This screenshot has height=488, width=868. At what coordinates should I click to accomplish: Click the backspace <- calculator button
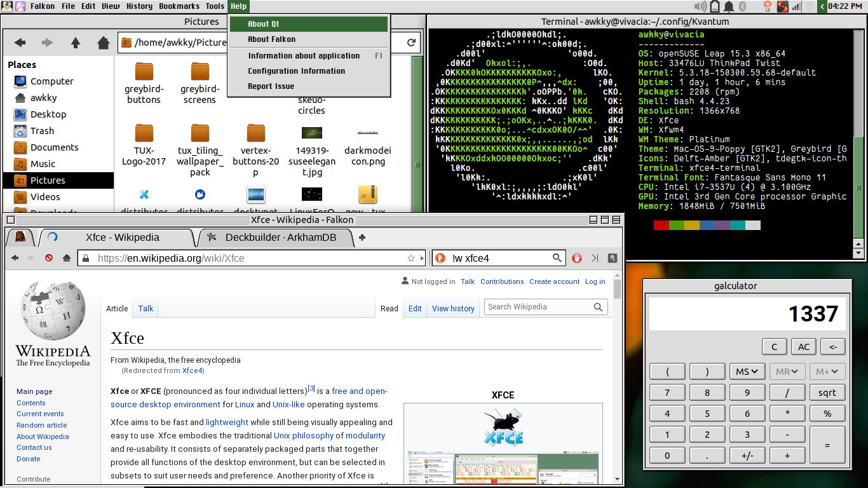(x=832, y=347)
